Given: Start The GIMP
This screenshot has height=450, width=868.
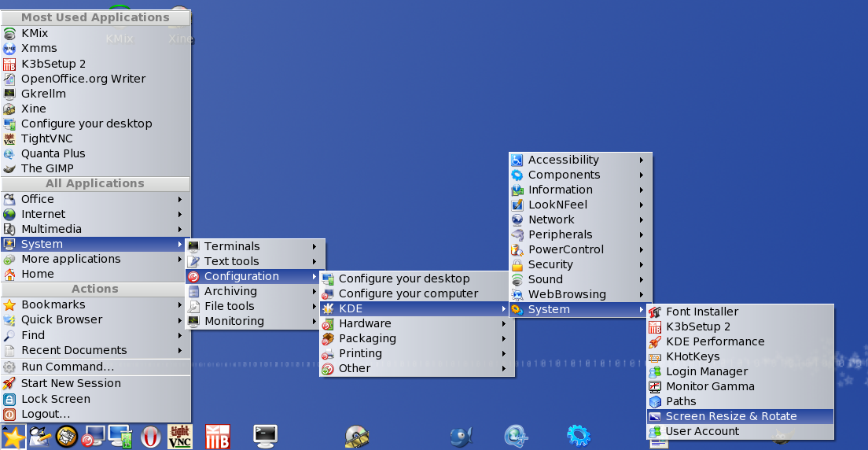Looking at the screenshot, I should [96, 168].
